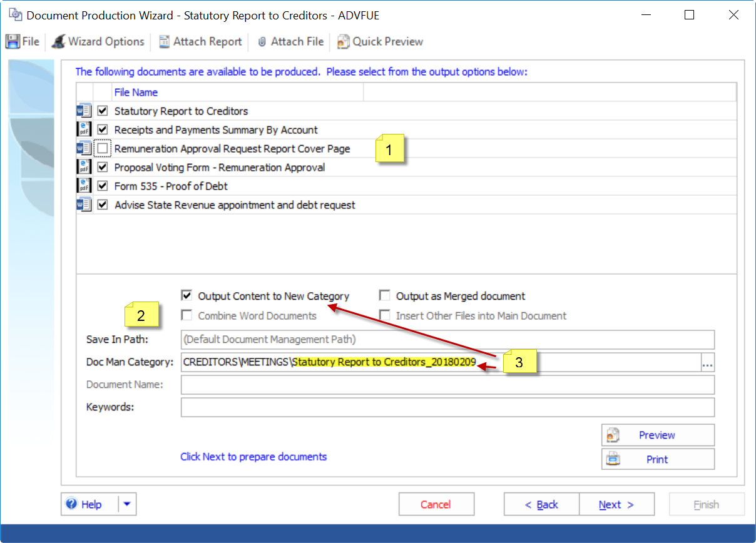Click PDF icon beside Form 535 - Proof of Debt

coord(84,186)
